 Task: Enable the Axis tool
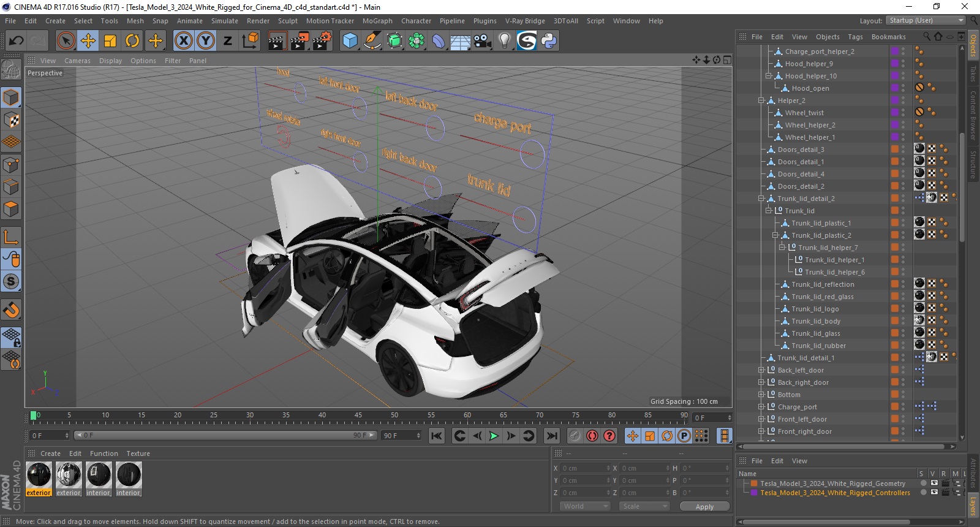pyautogui.click(x=11, y=237)
